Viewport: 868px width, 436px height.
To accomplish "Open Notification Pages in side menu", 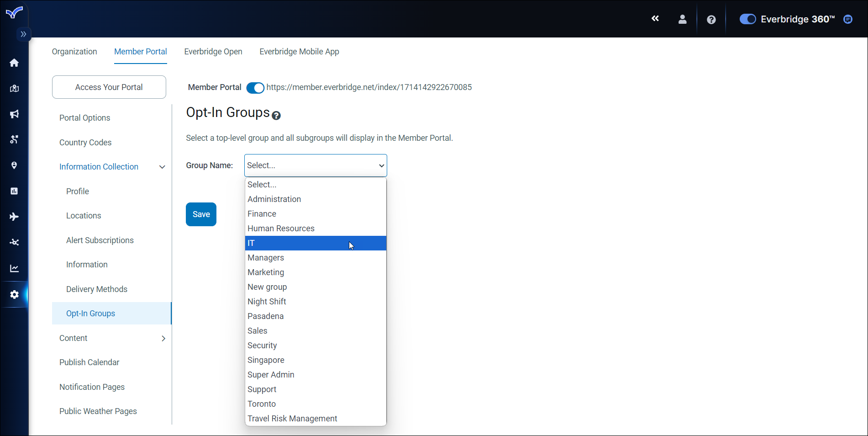I will pyautogui.click(x=92, y=387).
